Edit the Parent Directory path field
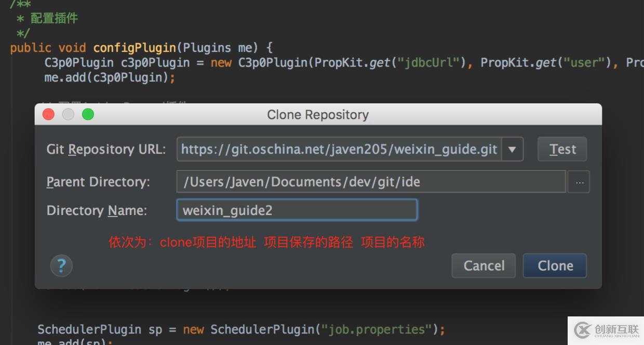The image size is (644, 345). coord(371,182)
